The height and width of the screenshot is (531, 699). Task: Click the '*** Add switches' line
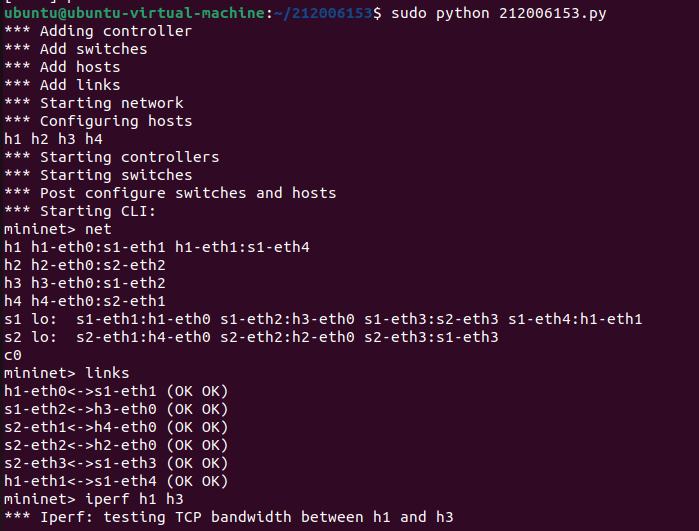tap(75, 49)
